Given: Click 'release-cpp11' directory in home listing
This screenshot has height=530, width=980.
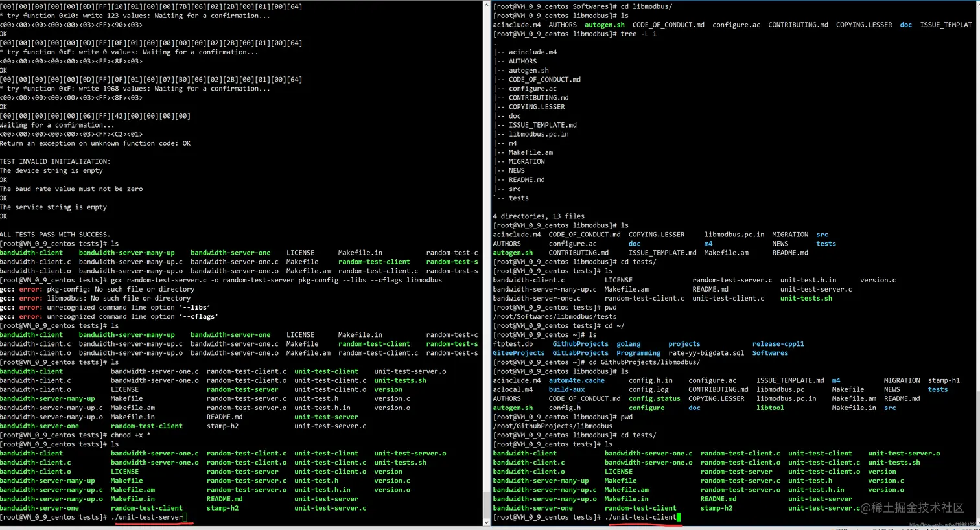Looking at the screenshot, I should (778, 344).
